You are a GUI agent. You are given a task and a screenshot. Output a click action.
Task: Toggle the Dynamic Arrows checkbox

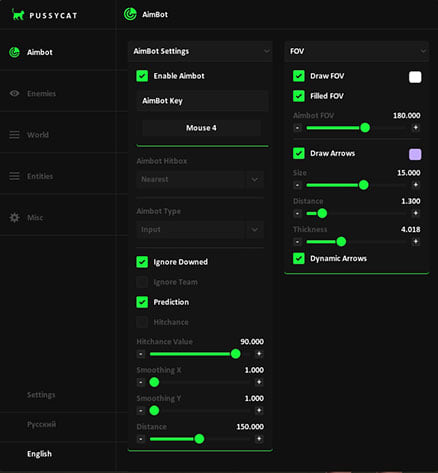(299, 258)
